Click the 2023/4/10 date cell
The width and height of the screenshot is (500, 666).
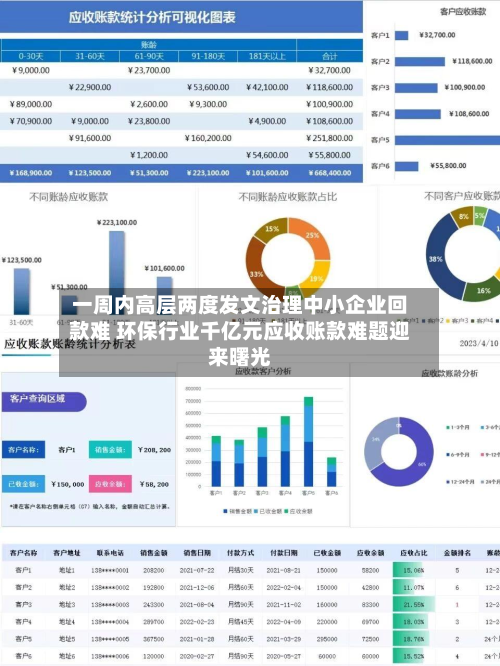(x=479, y=343)
